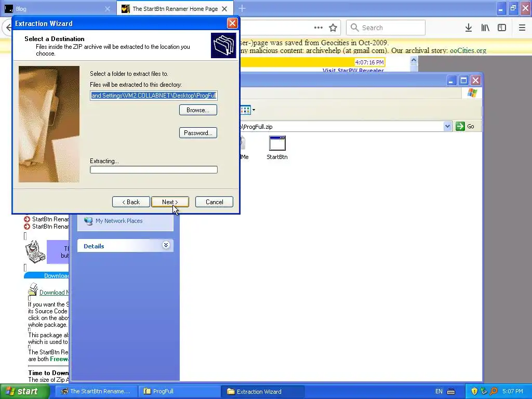The width and height of the screenshot is (532, 399).
Task: Click Visit StarPW Revealer link
Action: pyautogui.click(x=353, y=70)
